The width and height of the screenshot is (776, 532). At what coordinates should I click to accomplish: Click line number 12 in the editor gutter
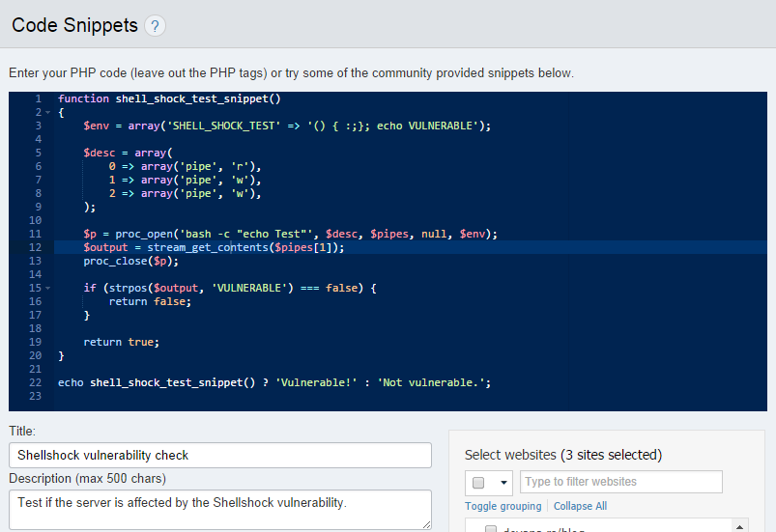[x=35, y=247]
